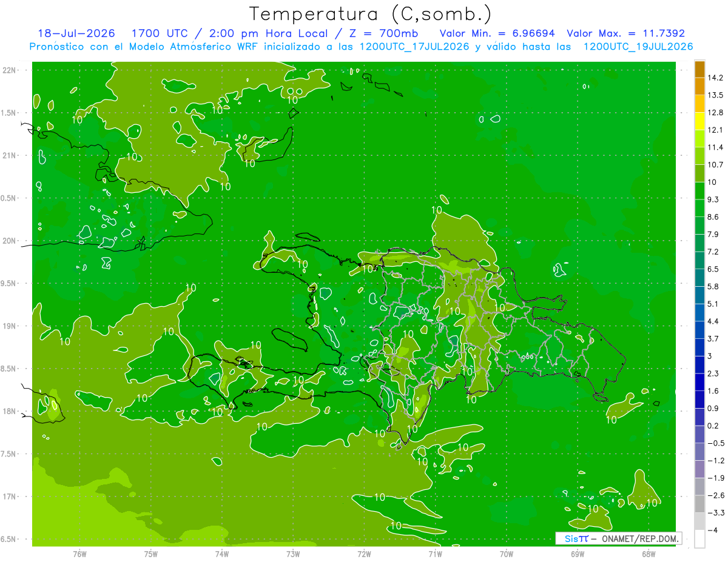
Task: Click the title "Temperatura (C,somb.)"
Action: coord(371,13)
